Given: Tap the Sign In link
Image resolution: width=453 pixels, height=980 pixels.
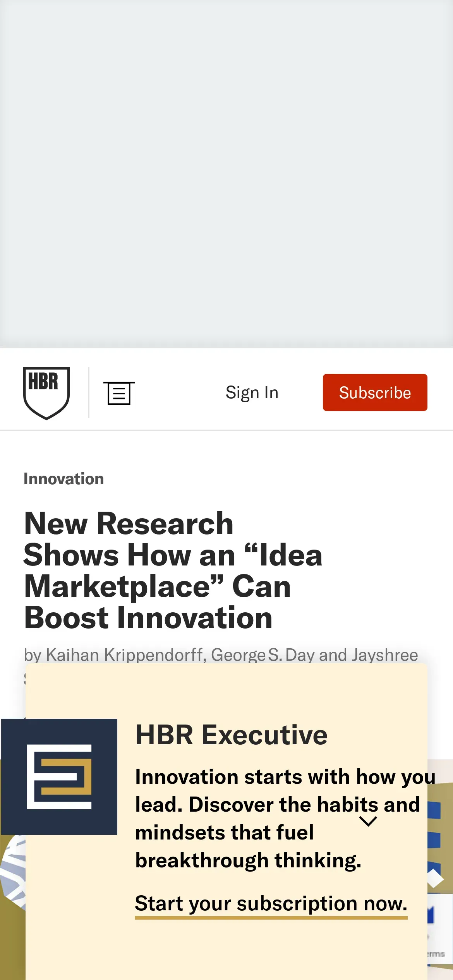Looking at the screenshot, I should pyautogui.click(x=252, y=392).
